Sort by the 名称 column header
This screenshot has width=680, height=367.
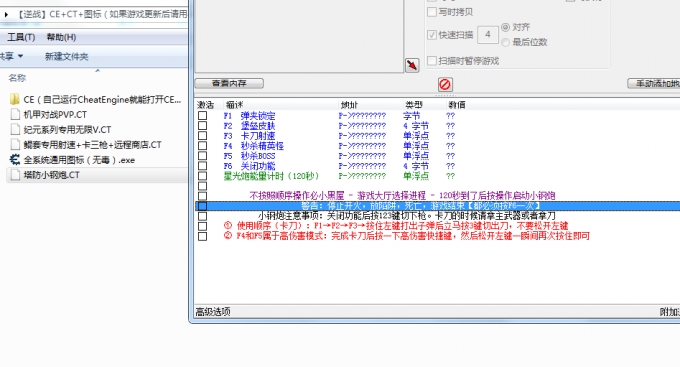pos(17,78)
